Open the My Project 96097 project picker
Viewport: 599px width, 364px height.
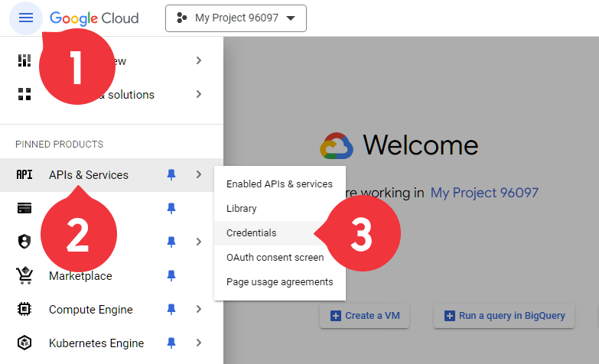pyautogui.click(x=236, y=18)
